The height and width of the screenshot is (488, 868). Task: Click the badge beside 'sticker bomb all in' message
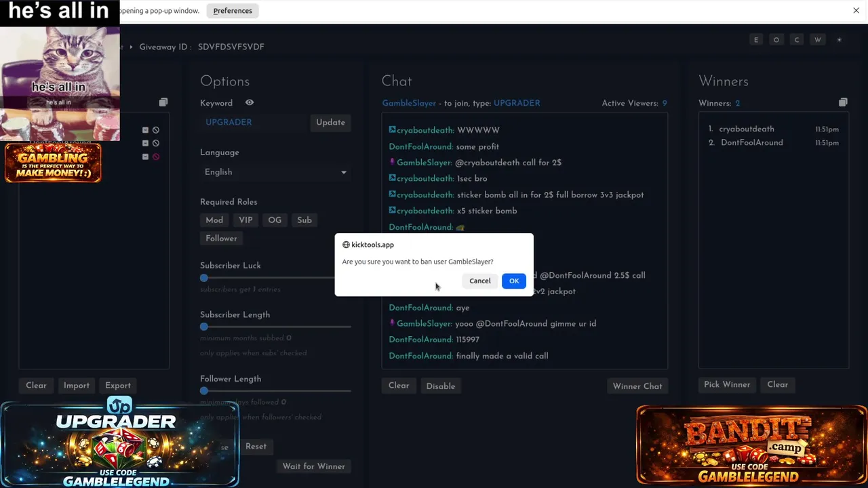tap(392, 195)
